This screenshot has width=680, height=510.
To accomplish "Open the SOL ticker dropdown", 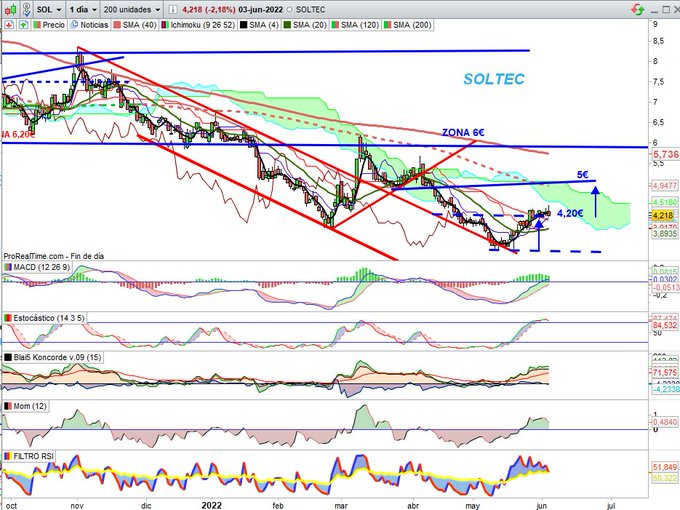I will point(49,9).
